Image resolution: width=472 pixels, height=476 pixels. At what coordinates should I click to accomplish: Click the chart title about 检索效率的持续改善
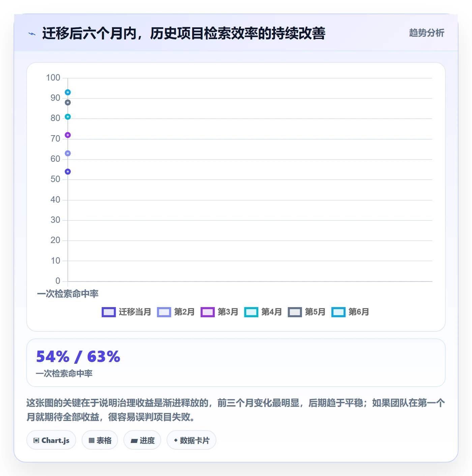[184, 33]
